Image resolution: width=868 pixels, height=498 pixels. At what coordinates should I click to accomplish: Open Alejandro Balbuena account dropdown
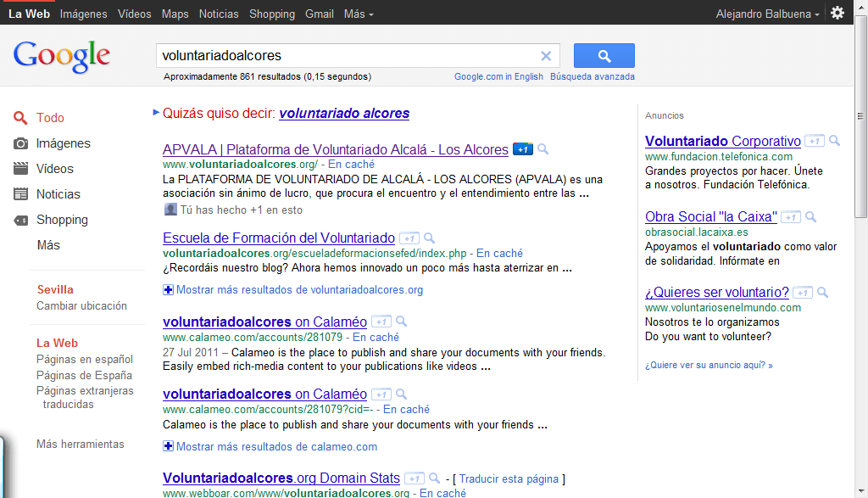tap(767, 14)
